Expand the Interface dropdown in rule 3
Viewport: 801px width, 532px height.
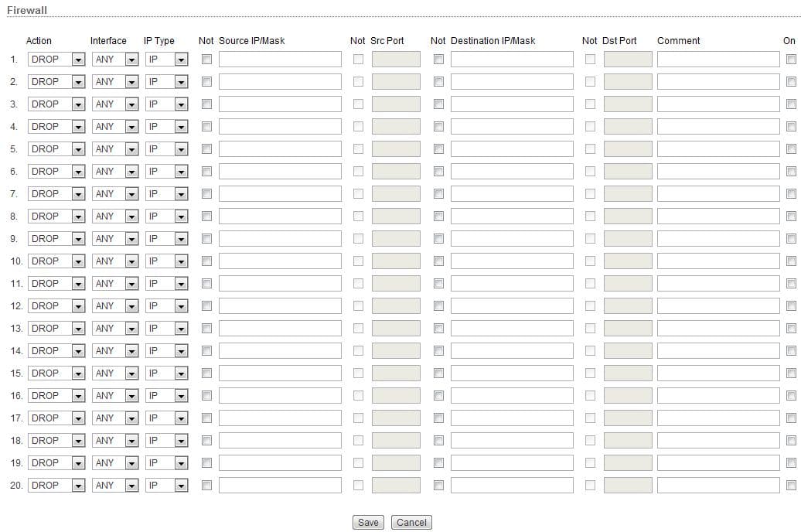pyautogui.click(x=115, y=104)
